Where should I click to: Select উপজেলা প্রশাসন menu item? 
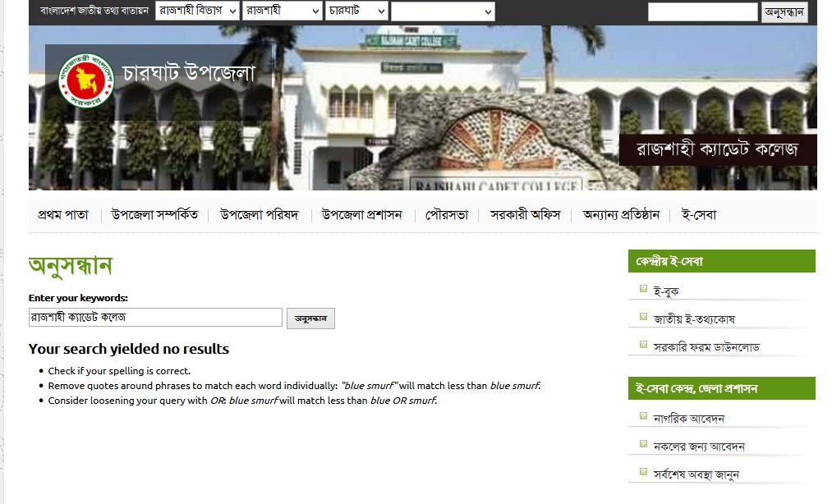[x=361, y=215]
